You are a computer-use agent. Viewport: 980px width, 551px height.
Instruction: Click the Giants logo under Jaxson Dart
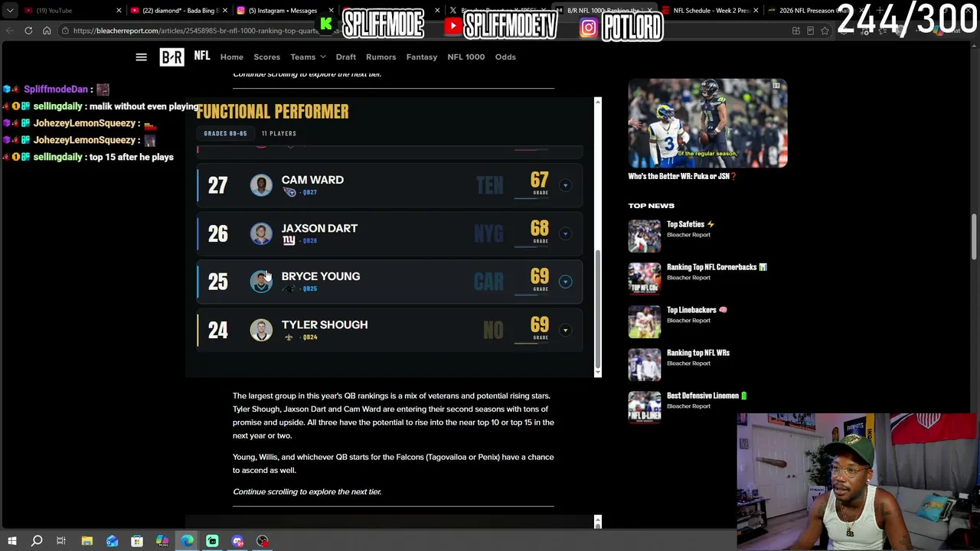coord(289,240)
